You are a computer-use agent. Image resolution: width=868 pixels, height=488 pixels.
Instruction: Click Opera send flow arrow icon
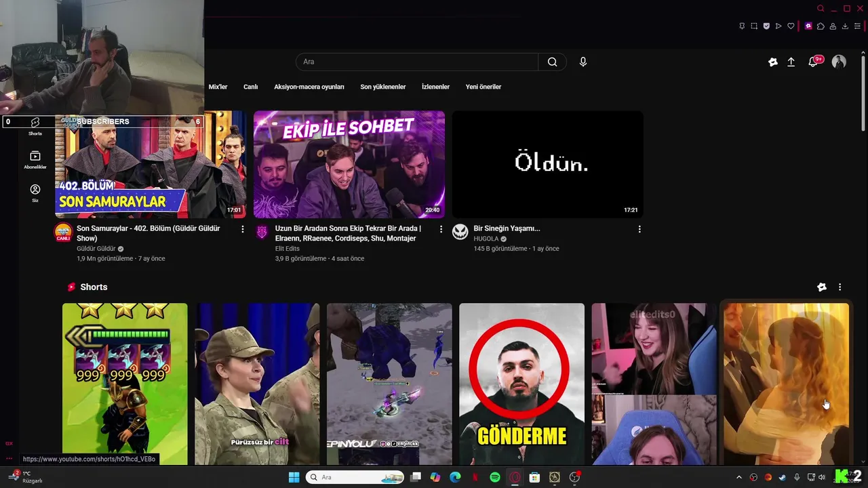[778, 26]
